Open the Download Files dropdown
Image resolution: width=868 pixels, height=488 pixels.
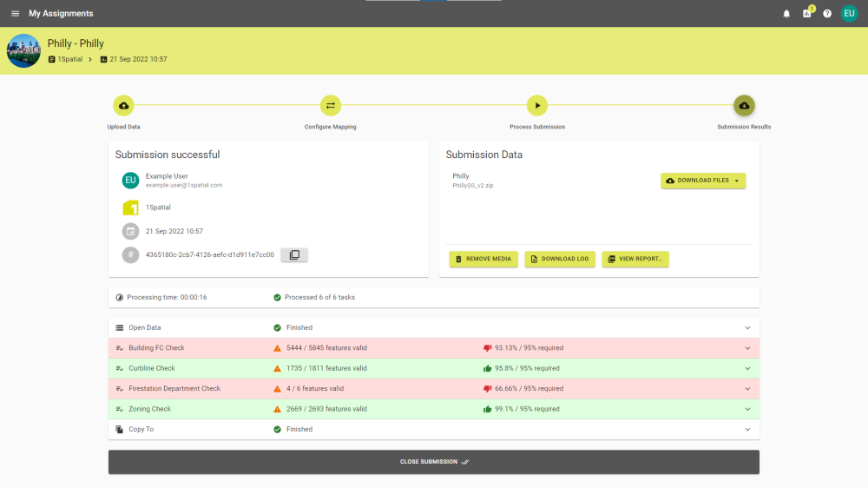[x=703, y=181]
